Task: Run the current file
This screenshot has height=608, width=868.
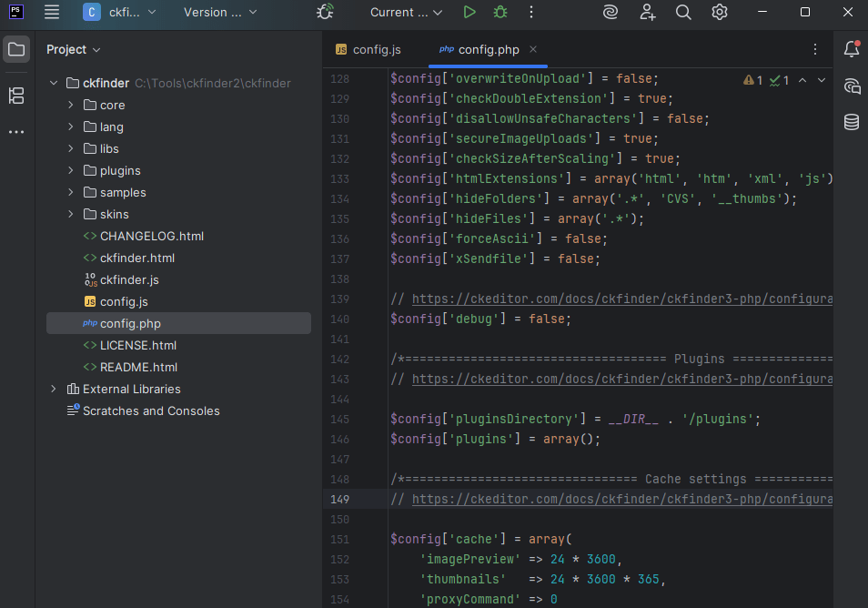Action: [469, 12]
